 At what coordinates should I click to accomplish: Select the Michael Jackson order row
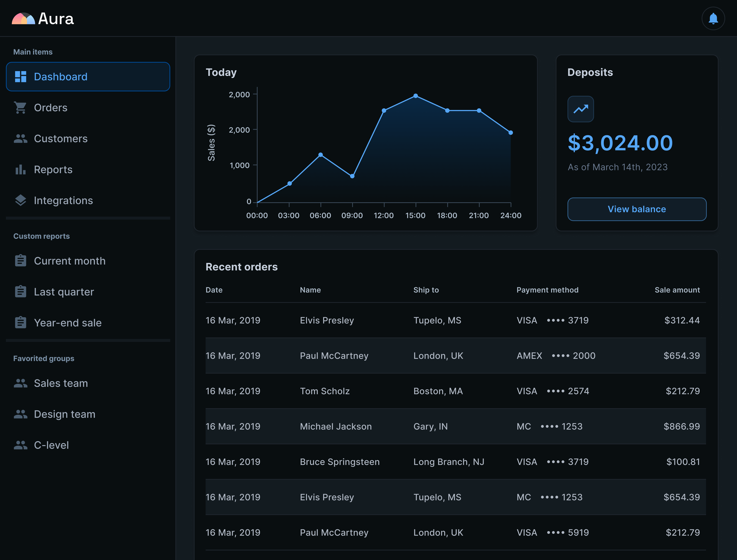pyautogui.click(x=455, y=426)
